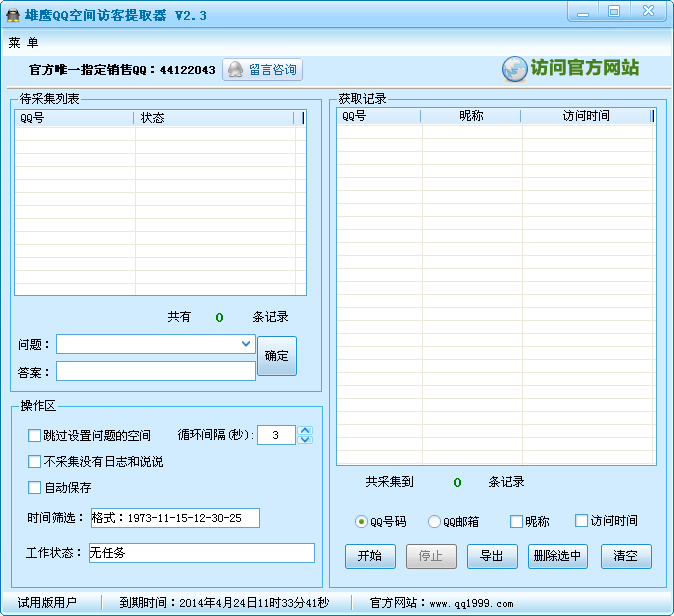Viewport: 674px width, 616px height.
Task: Expand the 问题 dropdown list
Action: coord(247,344)
